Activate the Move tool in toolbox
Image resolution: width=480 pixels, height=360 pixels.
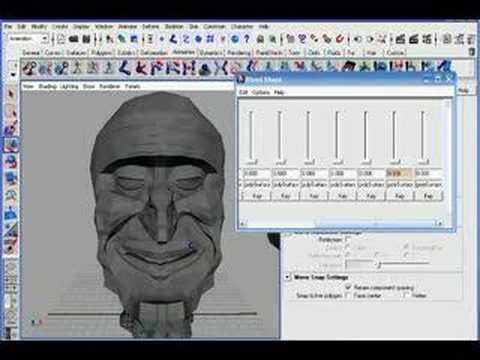tap(11, 145)
